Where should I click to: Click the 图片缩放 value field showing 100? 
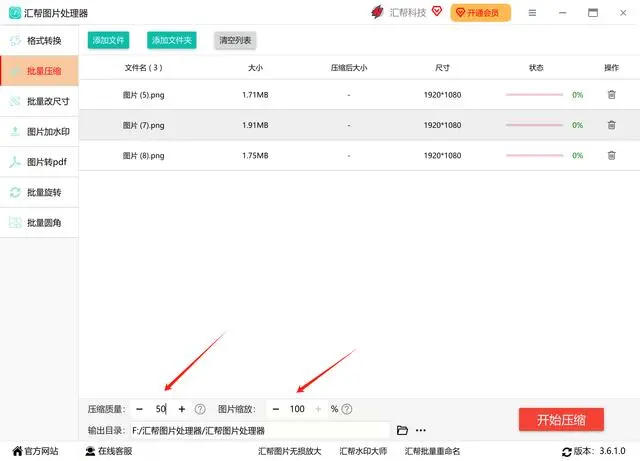(297, 409)
